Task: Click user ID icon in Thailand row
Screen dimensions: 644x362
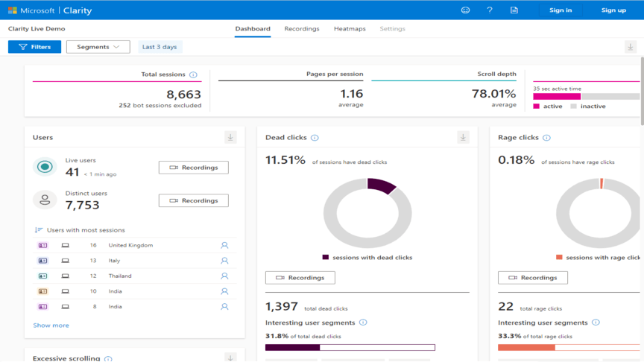Action: coord(42,276)
